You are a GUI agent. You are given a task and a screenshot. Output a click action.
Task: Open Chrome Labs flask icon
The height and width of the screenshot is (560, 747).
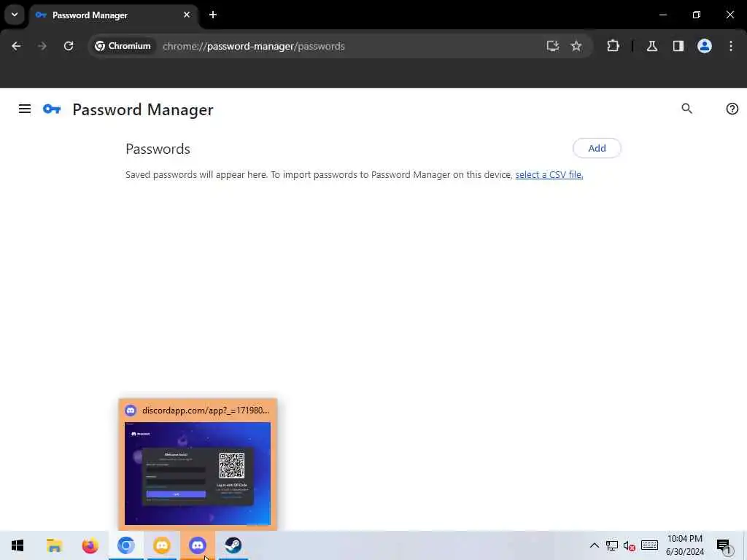(x=652, y=46)
